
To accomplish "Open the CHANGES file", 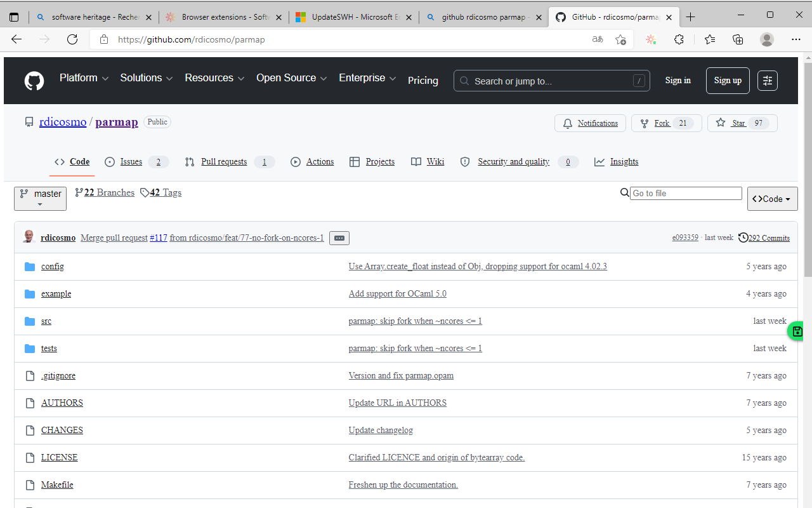I will click(62, 431).
